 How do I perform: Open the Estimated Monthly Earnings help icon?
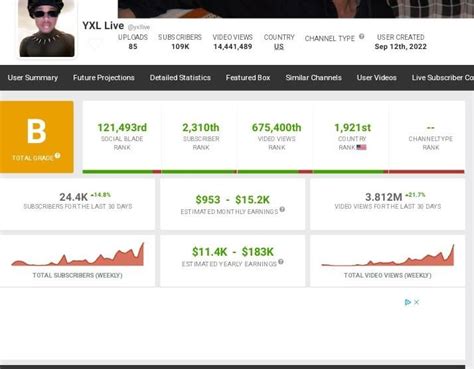[x=282, y=209]
